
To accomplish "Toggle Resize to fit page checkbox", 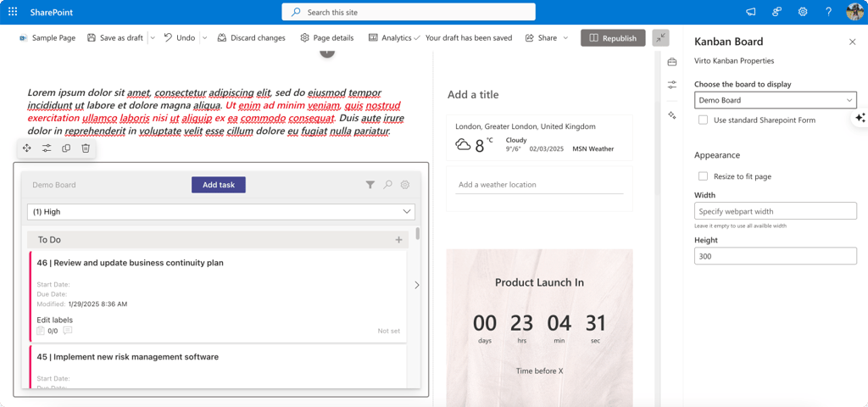I will coord(703,176).
